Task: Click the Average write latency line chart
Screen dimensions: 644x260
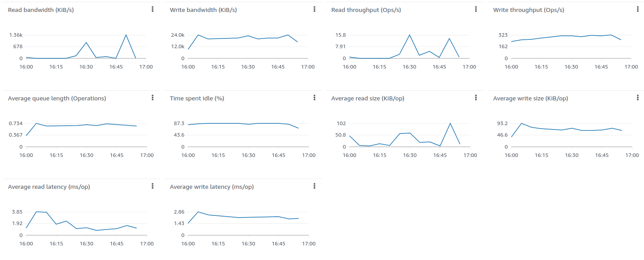Action: pyautogui.click(x=248, y=217)
